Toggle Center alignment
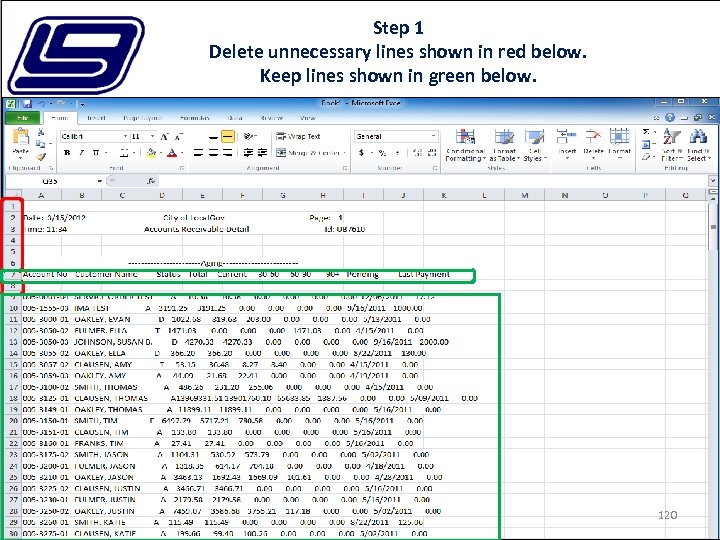 tap(213, 153)
